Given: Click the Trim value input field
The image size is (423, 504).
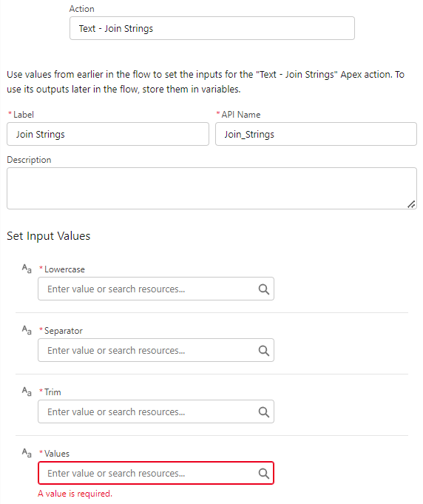Looking at the screenshot, I should point(156,411).
